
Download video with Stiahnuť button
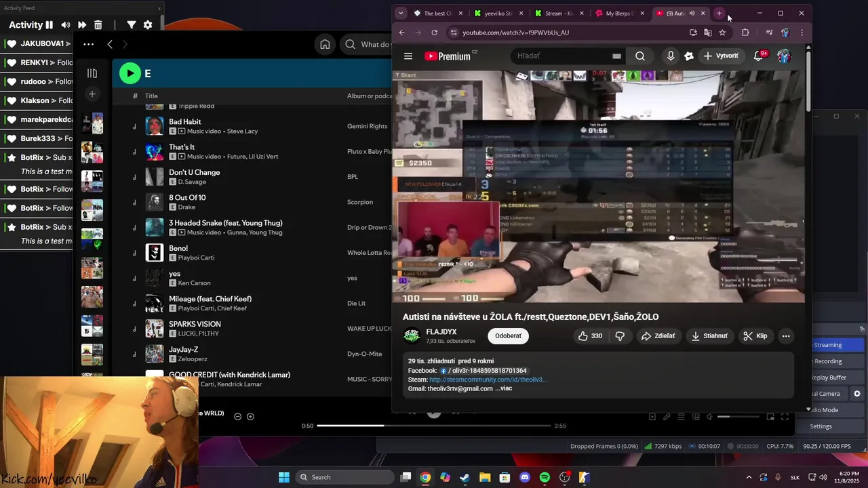(x=709, y=335)
